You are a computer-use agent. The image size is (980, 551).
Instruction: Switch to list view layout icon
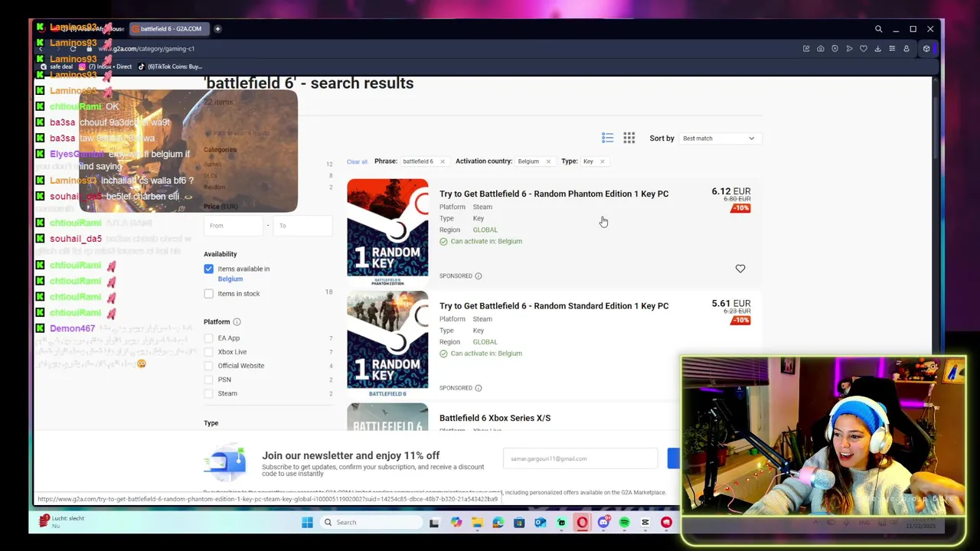click(607, 138)
